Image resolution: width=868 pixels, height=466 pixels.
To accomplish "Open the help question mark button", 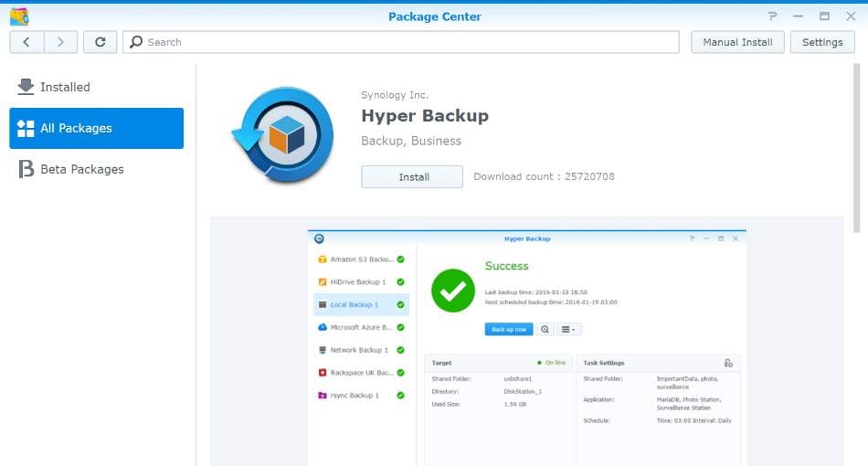I will click(x=772, y=16).
